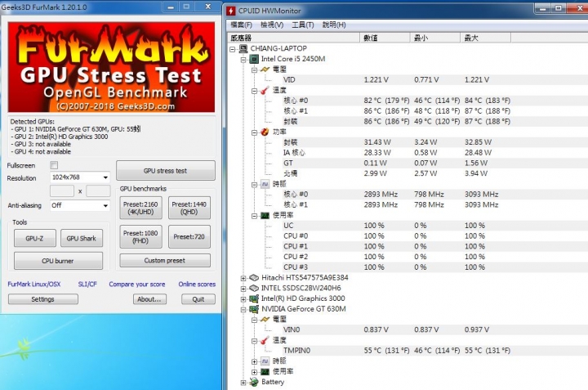Expand the Intel(R) HD Graphics 3000 node

(243, 299)
